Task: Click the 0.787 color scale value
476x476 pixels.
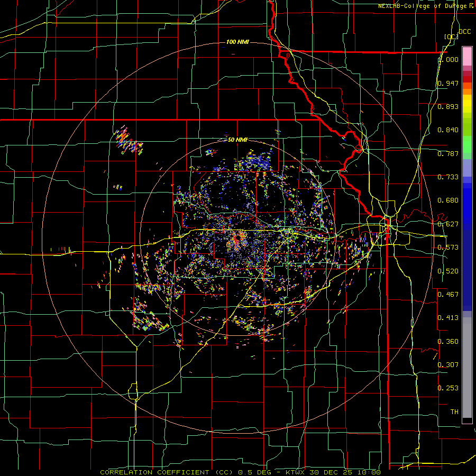Action: point(448,153)
